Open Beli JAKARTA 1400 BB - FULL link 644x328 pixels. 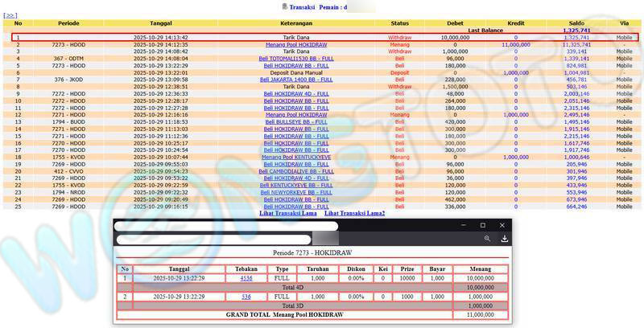(296, 80)
